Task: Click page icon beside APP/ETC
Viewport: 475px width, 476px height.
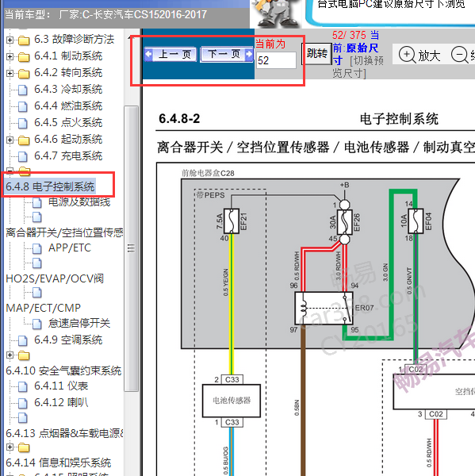Action: click(x=37, y=248)
